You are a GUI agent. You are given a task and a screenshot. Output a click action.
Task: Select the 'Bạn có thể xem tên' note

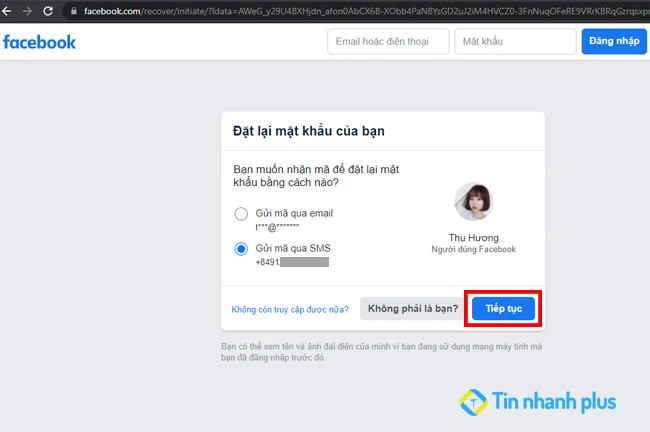[x=381, y=352]
